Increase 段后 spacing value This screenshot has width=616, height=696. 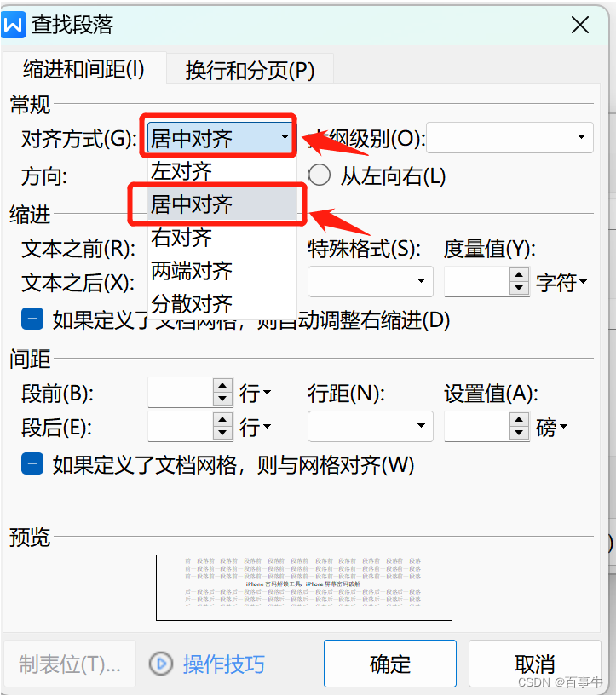point(222,419)
